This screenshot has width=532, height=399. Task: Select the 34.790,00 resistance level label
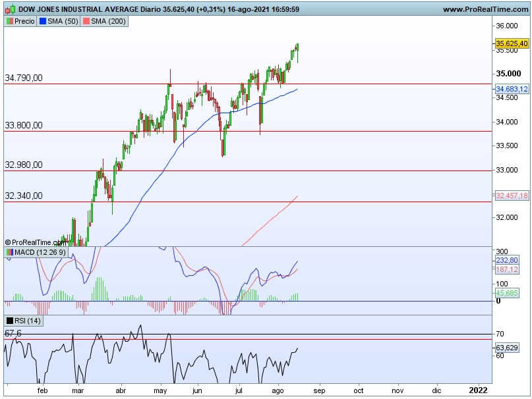click(24, 78)
